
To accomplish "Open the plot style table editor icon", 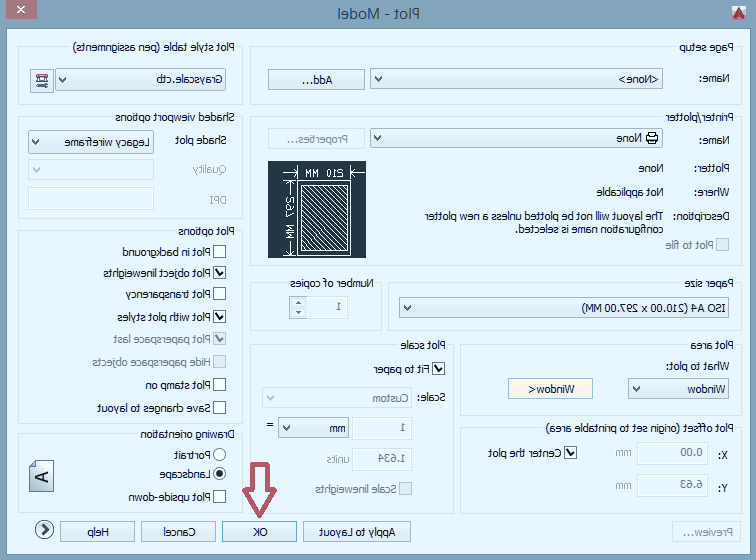I will (x=41, y=80).
